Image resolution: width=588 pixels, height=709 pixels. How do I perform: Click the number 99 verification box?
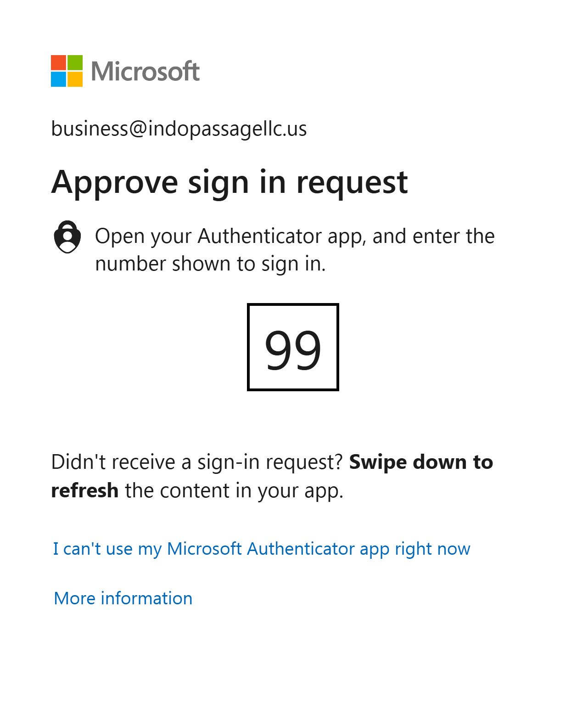point(293,347)
